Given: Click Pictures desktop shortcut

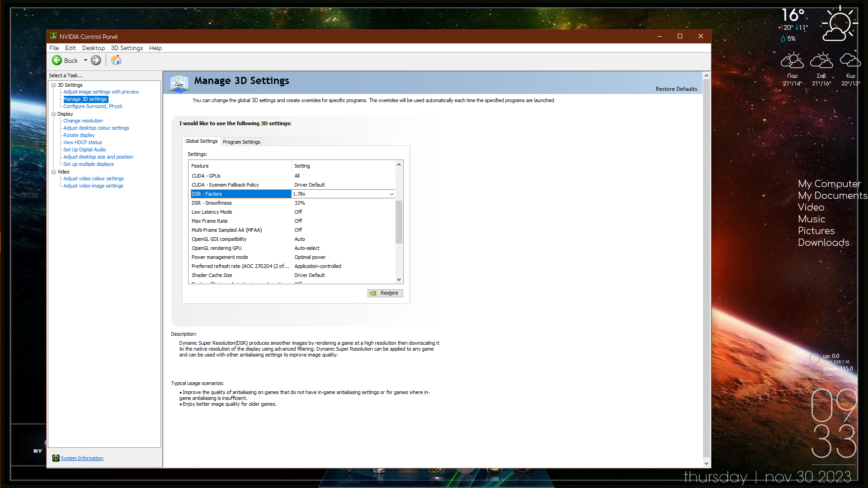Looking at the screenshot, I should tap(816, 231).
